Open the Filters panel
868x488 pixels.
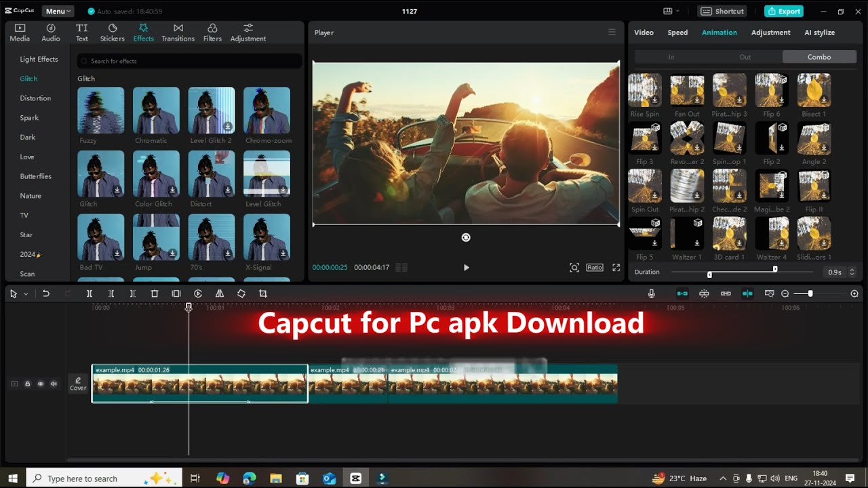pyautogui.click(x=212, y=32)
